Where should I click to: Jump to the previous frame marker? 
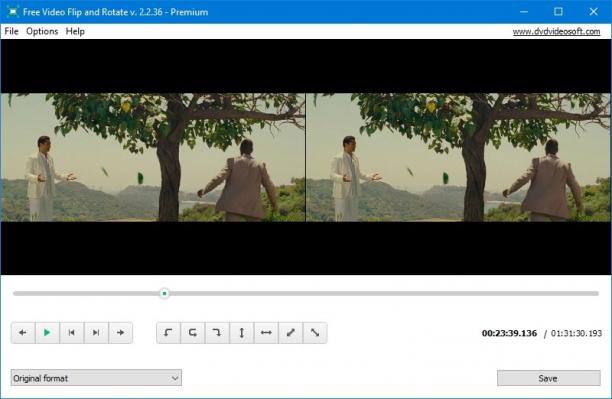72,333
